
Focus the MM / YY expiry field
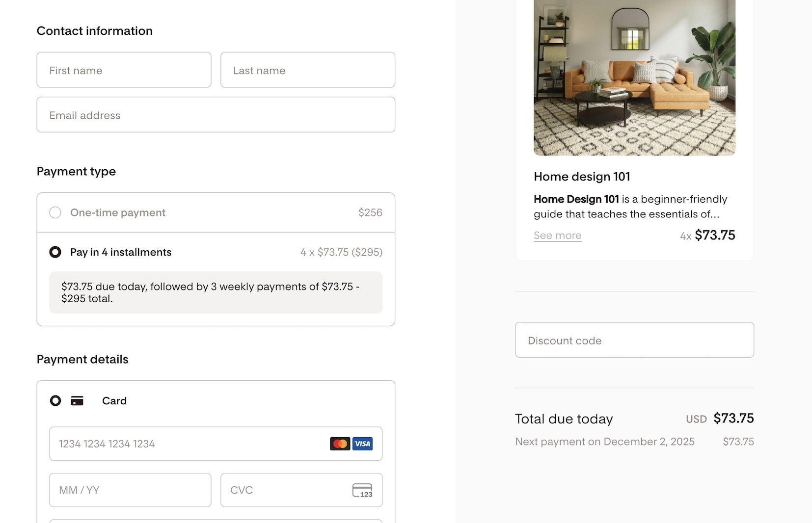(130, 490)
